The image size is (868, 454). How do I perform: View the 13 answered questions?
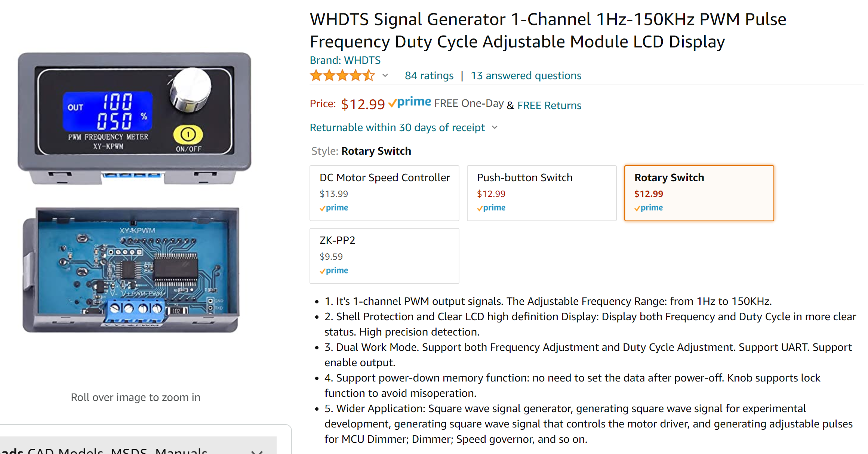pyautogui.click(x=526, y=75)
